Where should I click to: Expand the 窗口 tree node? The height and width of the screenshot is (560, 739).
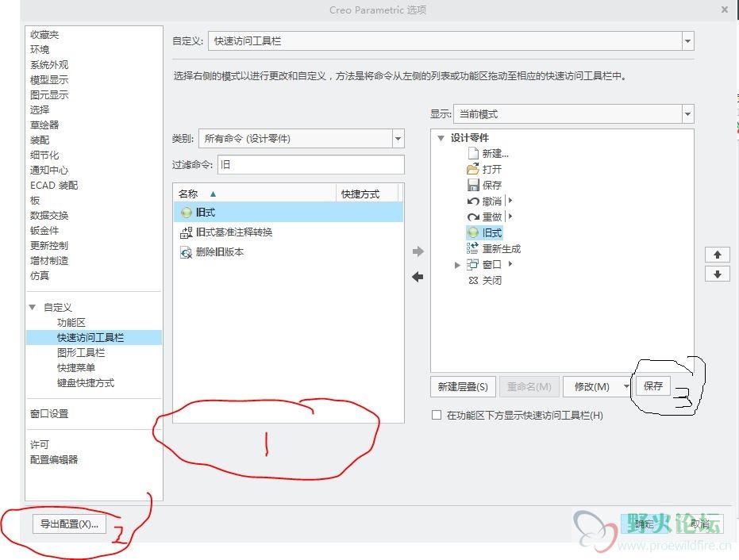pyautogui.click(x=456, y=265)
